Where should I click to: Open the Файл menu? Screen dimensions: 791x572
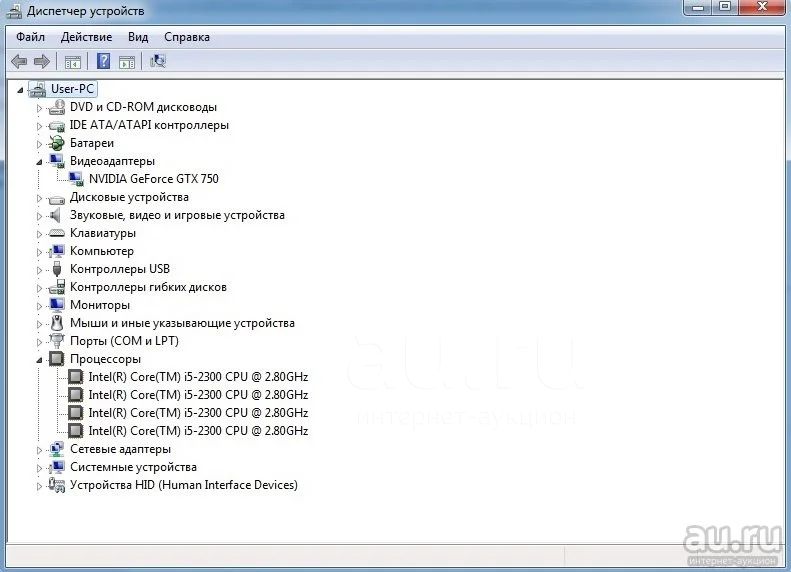pos(30,37)
